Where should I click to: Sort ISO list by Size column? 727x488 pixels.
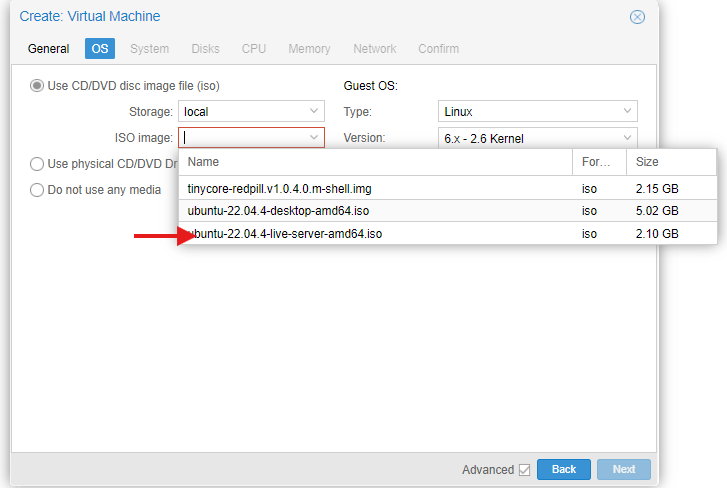click(x=671, y=162)
